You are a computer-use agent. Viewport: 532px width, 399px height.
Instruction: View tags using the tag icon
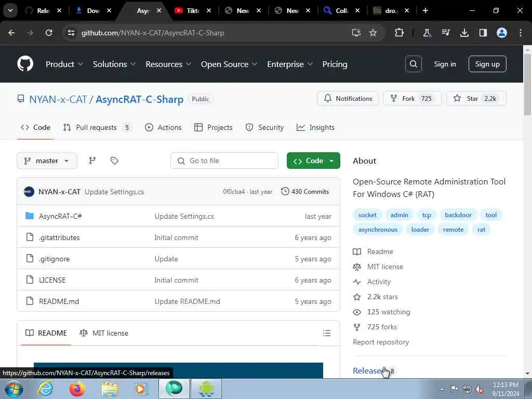tap(114, 161)
